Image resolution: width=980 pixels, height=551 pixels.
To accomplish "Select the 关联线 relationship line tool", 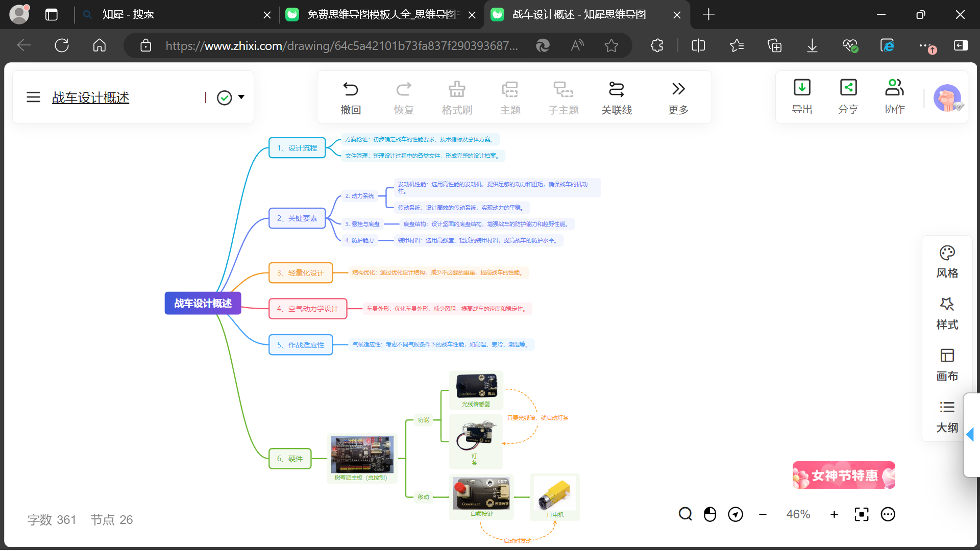I will [x=617, y=97].
